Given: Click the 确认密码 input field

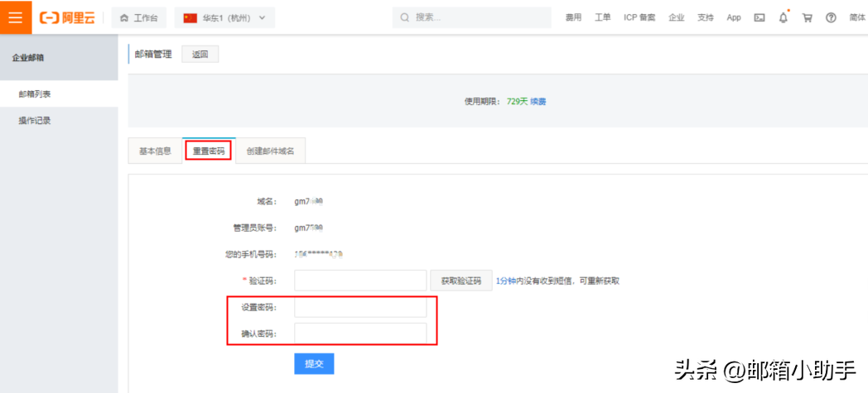Looking at the screenshot, I should (x=360, y=334).
